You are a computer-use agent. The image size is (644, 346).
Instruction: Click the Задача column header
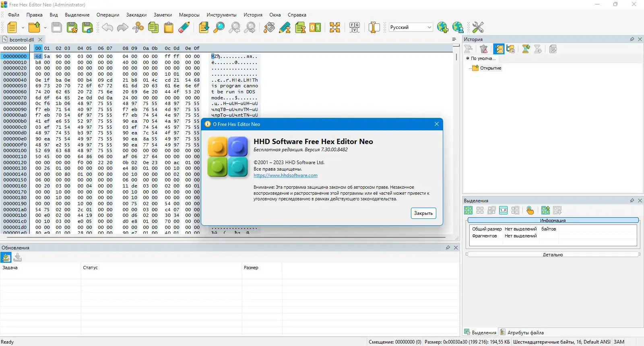pos(40,268)
